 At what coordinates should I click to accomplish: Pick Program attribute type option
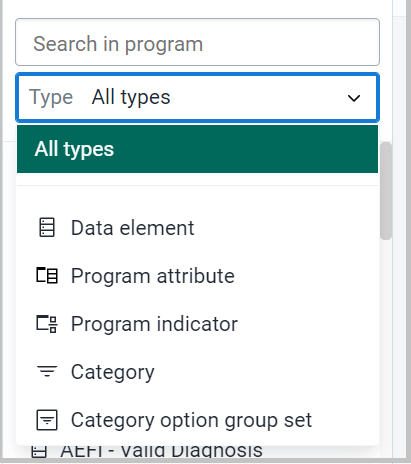pyautogui.click(x=197, y=276)
